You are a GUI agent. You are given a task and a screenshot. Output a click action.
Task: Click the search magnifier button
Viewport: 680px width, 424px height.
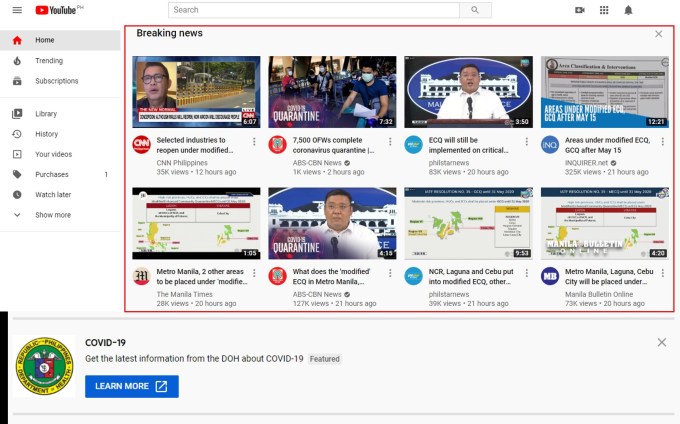click(475, 10)
